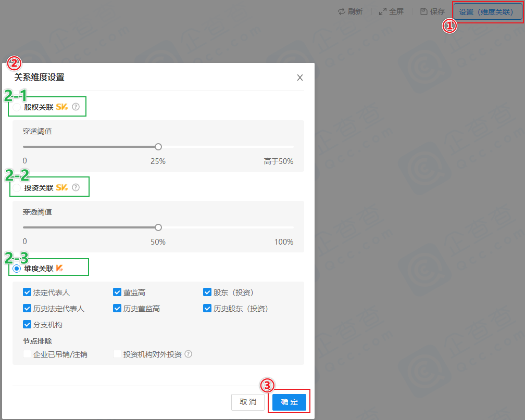Click help icon next to 股权关联
Image resolution: width=525 pixels, height=420 pixels.
pyautogui.click(x=76, y=107)
